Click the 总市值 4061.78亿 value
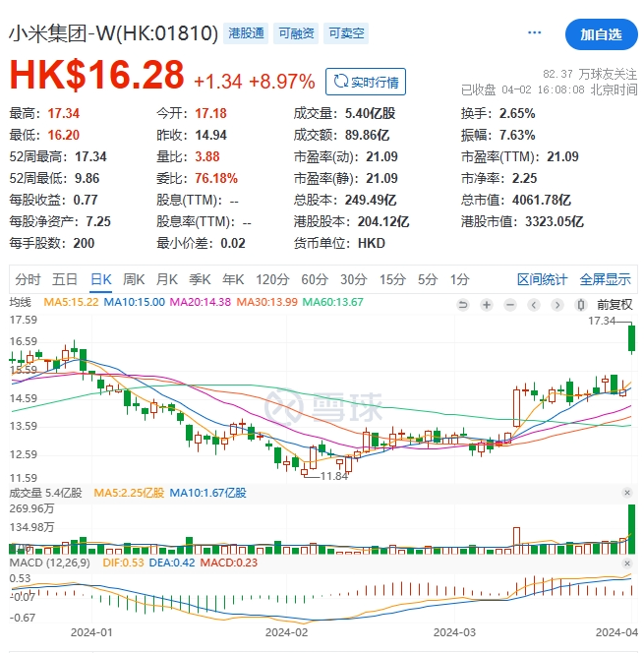644x653 pixels. click(541, 201)
